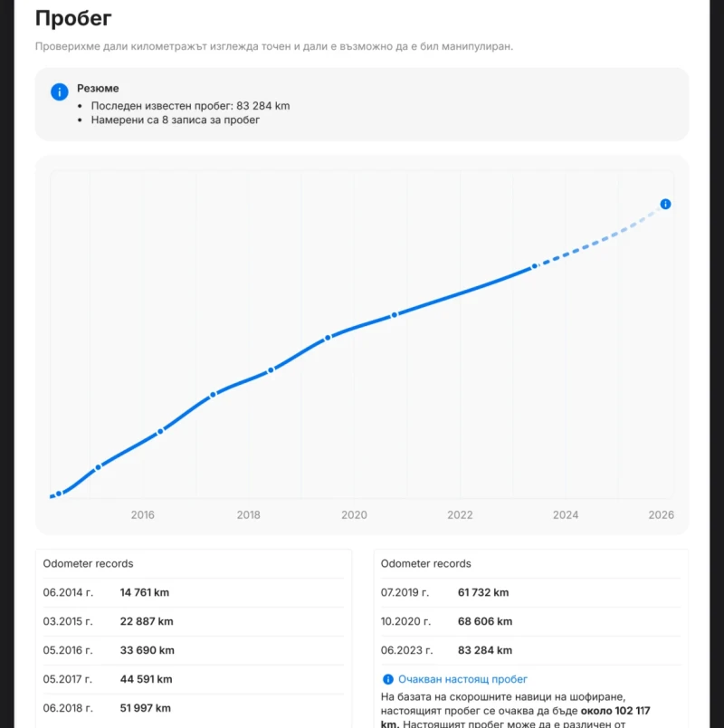Click the 2017 data point on the line

point(214,395)
